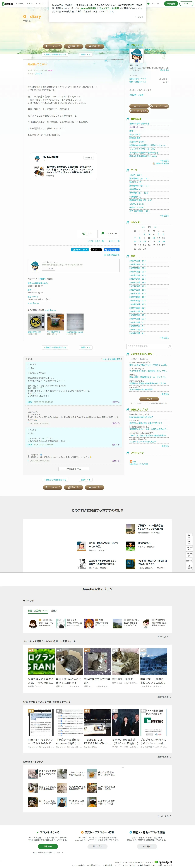The image size is (195, 868).
Task: Click the 新規登録 button in header
Action: [171, 3]
